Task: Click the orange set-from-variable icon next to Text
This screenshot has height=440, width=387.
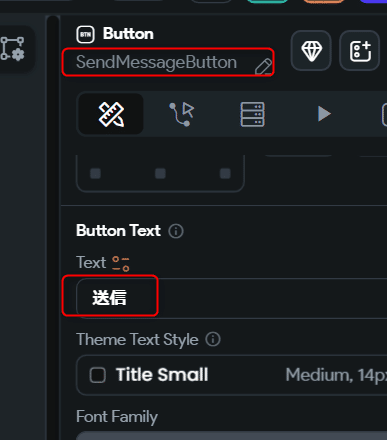Action: pyautogui.click(x=121, y=264)
